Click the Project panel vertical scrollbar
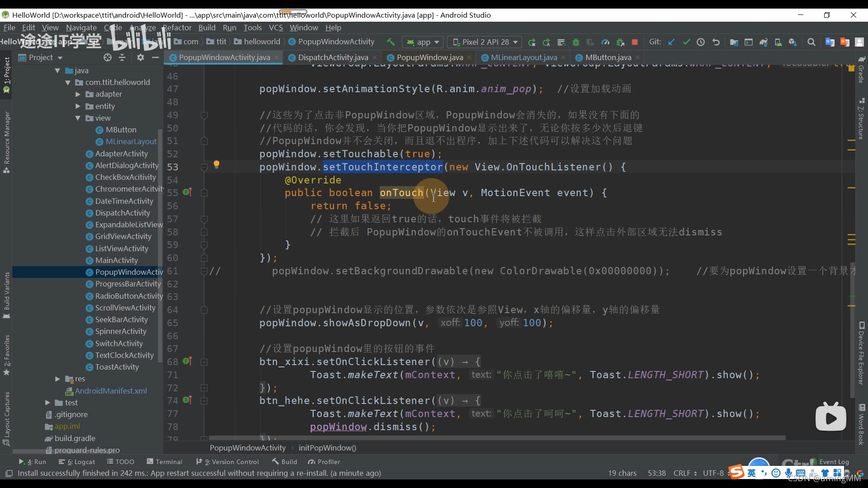 160,245
